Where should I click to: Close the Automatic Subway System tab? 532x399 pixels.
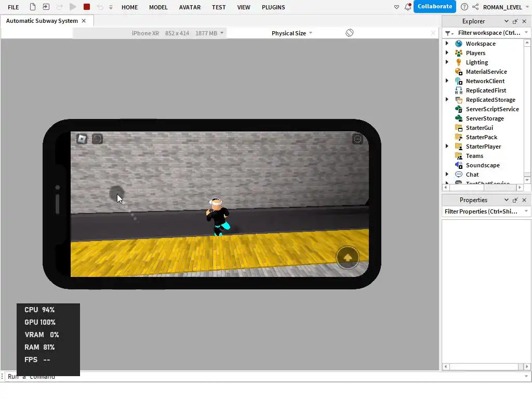point(84,21)
